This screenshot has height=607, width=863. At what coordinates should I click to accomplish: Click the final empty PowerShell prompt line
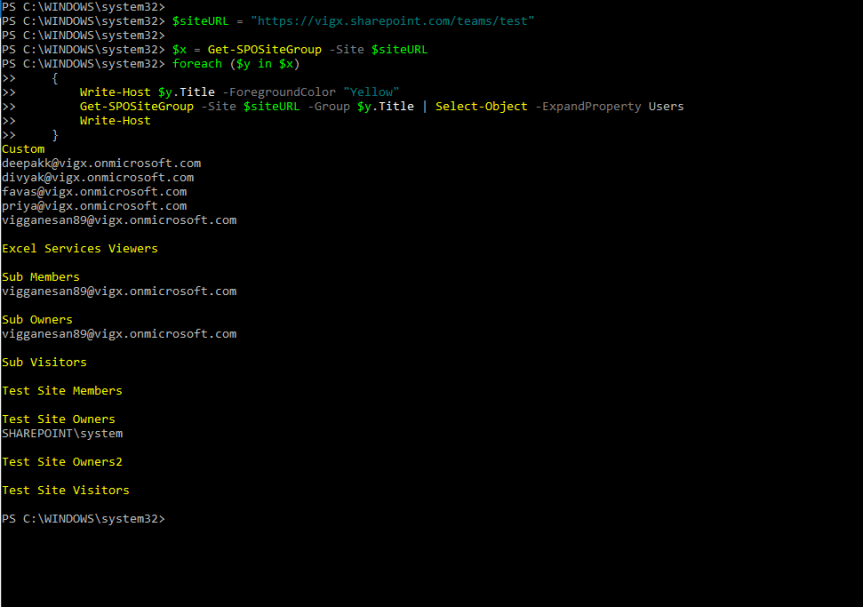pyautogui.click(x=83, y=518)
